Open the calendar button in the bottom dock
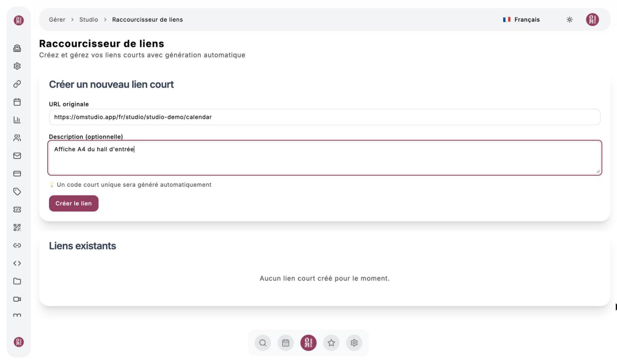The image size is (617, 364). pyautogui.click(x=285, y=343)
